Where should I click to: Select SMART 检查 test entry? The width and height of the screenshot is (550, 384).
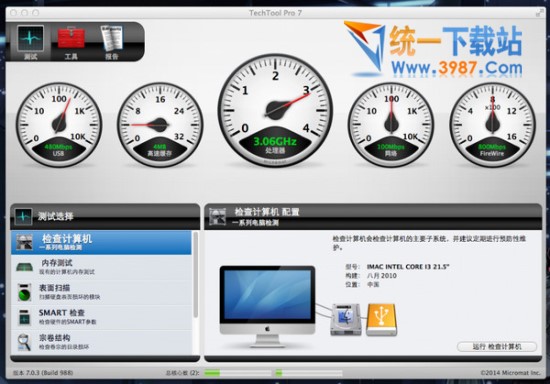[x=101, y=317]
